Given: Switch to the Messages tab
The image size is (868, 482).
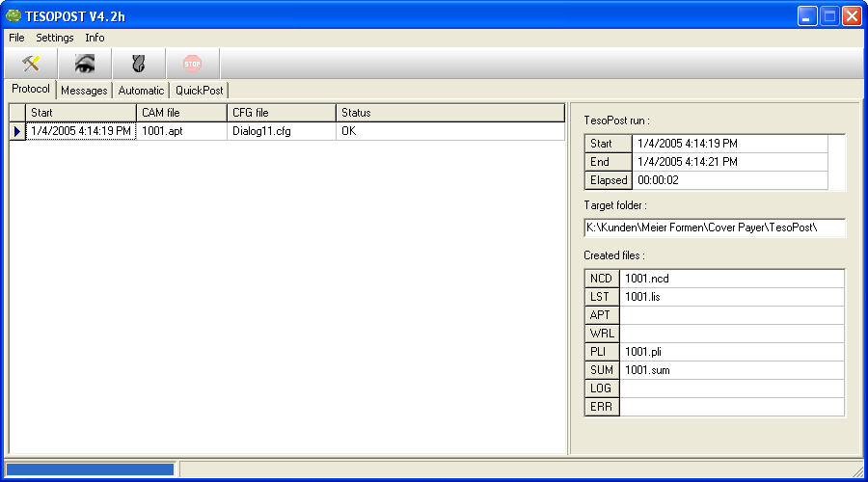Looking at the screenshot, I should pyautogui.click(x=84, y=91).
